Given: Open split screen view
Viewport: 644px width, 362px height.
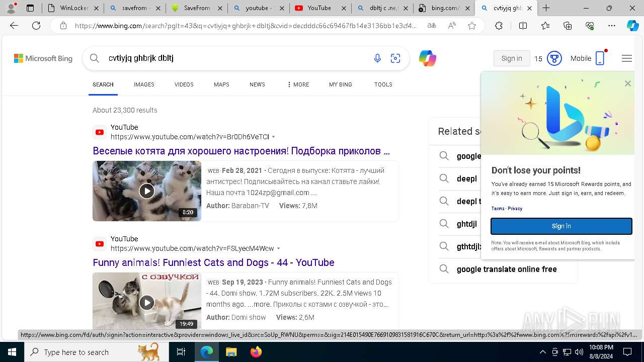Looking at the screenshot, I should pyautogui.click(x=523, y=26).
